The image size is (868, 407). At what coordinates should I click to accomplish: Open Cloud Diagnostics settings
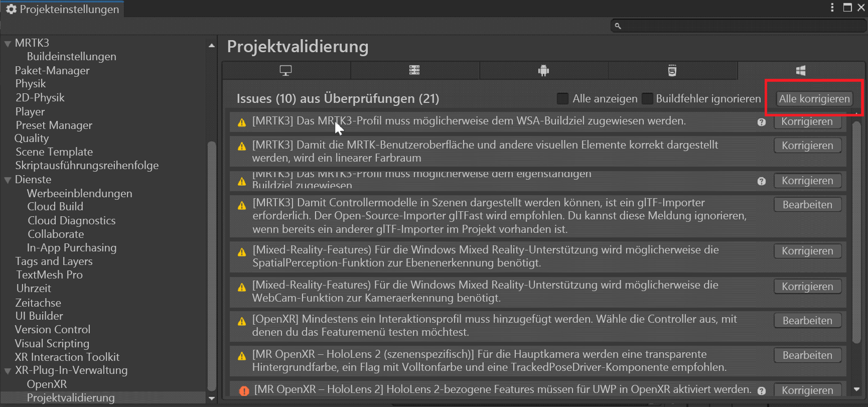pos(71,221)
